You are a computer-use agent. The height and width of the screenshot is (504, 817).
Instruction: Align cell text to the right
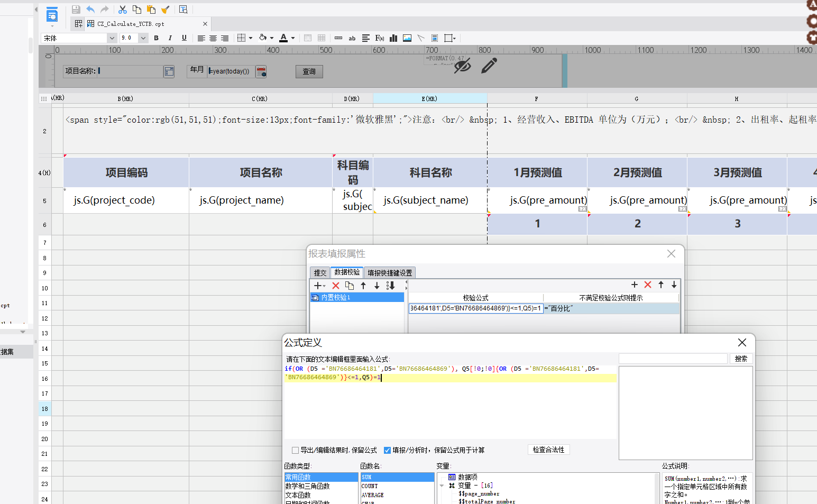point(225,38)
